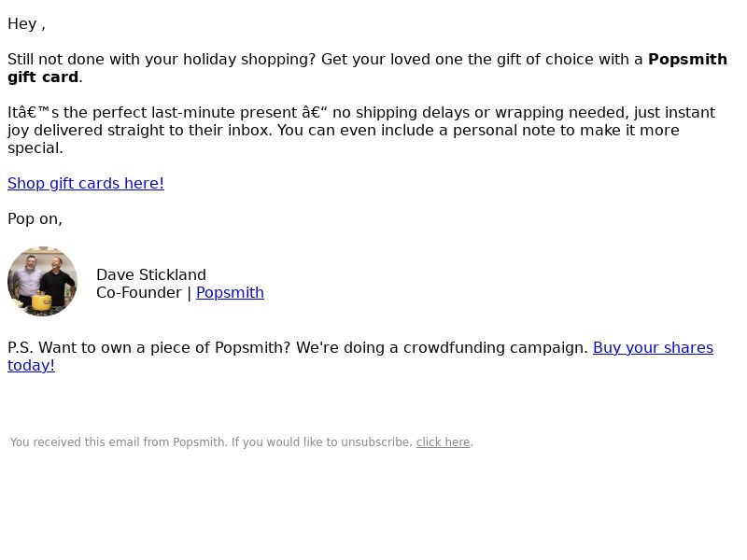Click the yellow popcorn pot in the photo
Screen dimensions: 747x560
(42, 302)
